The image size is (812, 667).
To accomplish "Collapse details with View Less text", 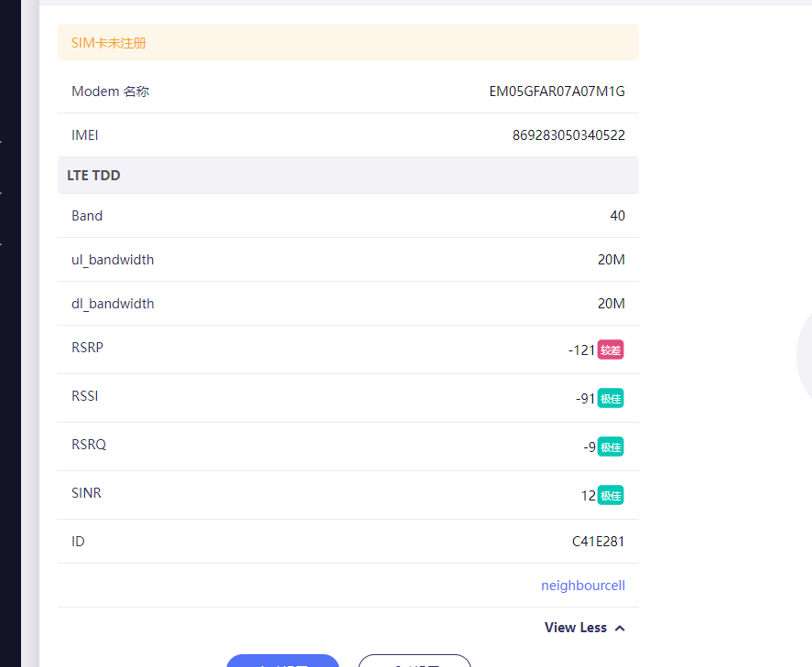I will click(575, 628).
